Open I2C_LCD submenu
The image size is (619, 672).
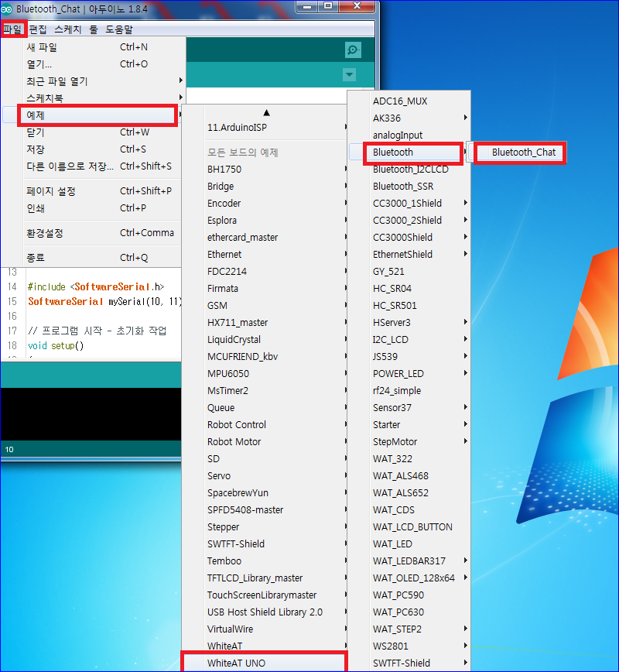click(x=409, y=339)
